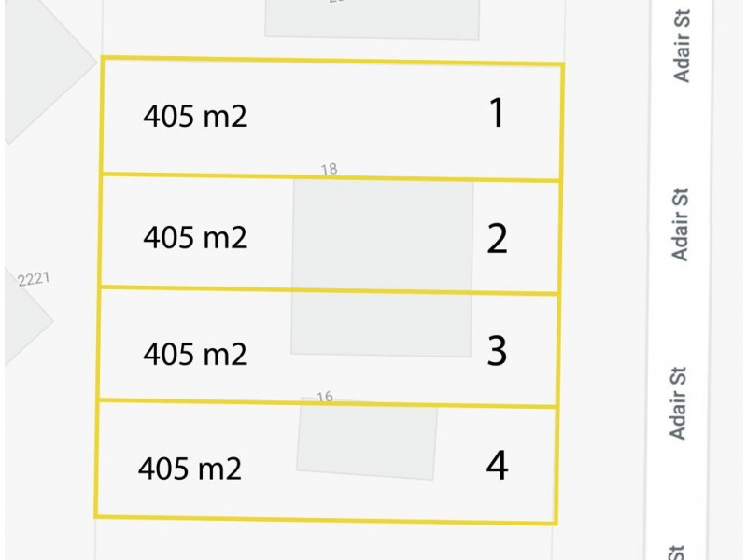Click the 405 m2 area in lot 3
This screenshot has height=560, width=747.
195,355
